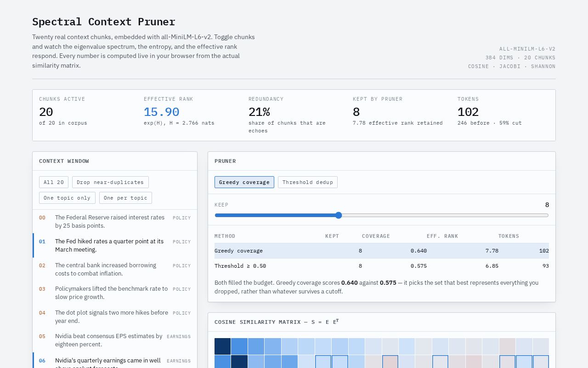Viewport: 588px width, 368px height.
Task: Switch to Greedy coverage pruner mode
Action: tap(244, 182)
